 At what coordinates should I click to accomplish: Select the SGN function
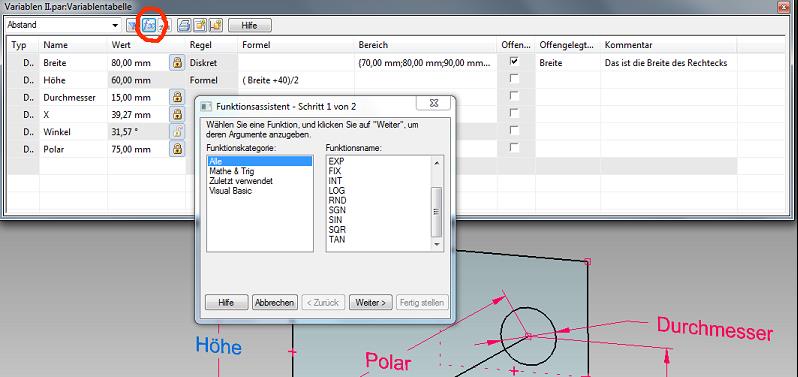point(337,210)
